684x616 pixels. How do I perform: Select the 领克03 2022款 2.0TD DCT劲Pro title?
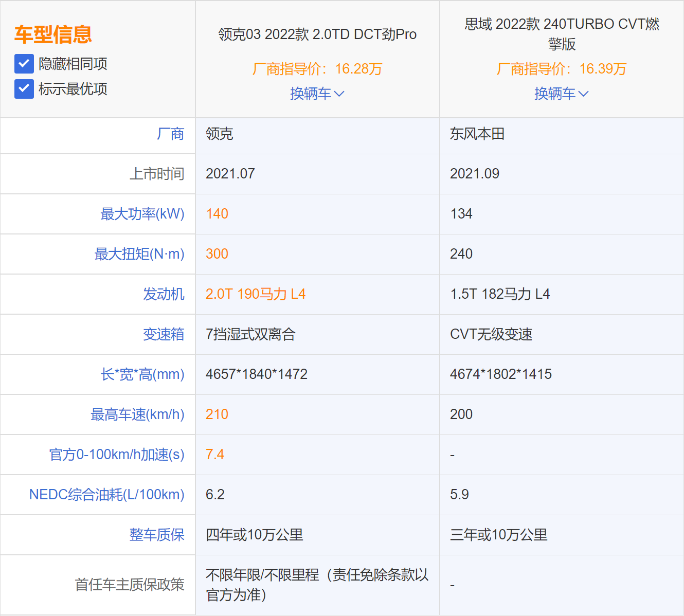[x=317, y=34]
